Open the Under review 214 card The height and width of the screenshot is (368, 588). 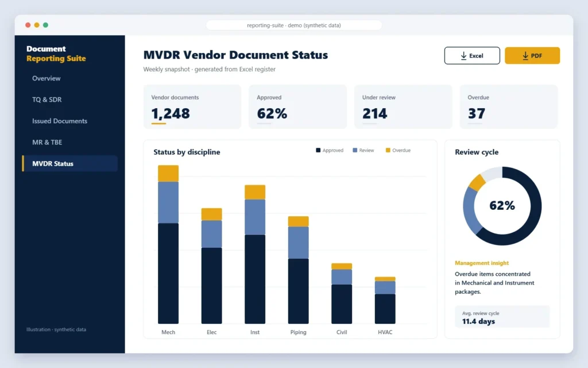coord(403,106)
